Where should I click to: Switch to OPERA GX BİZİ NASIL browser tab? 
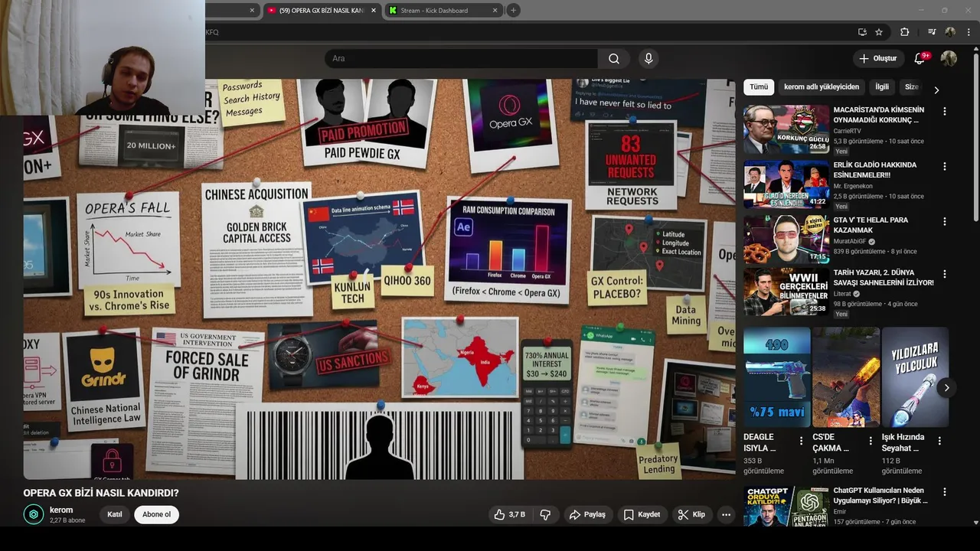320,11
